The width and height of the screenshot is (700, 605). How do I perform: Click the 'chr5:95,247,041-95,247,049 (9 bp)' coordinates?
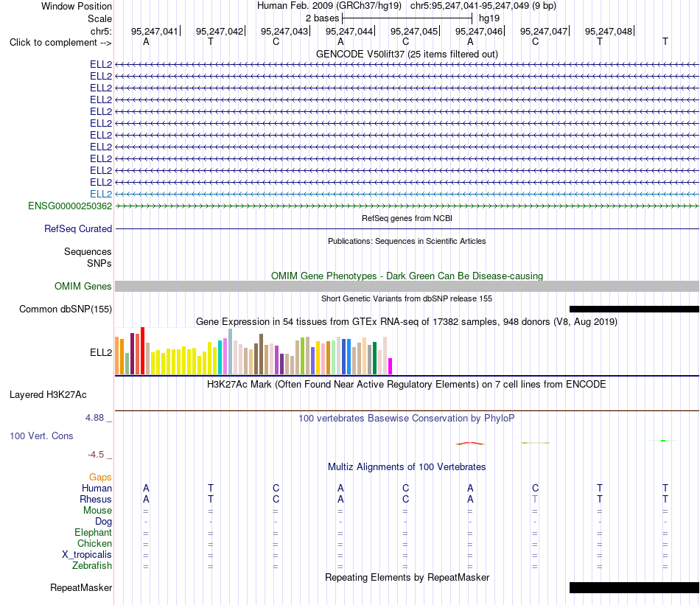tap(483, 6)
